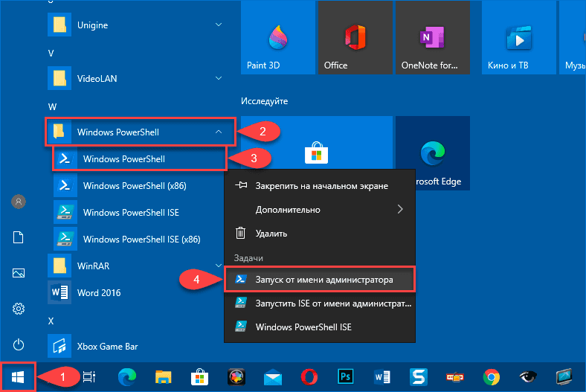Click the letter V section header
The height and width of the screenshot is (392, 586).
point(51,54)
